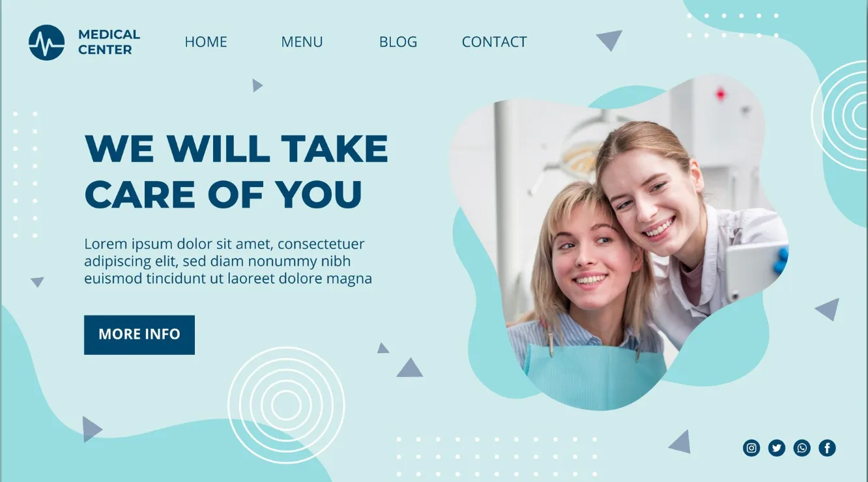Select the concentric circles near MORE INFO
The width and height of the screenshot is (868, 482).
pos(286,405)
